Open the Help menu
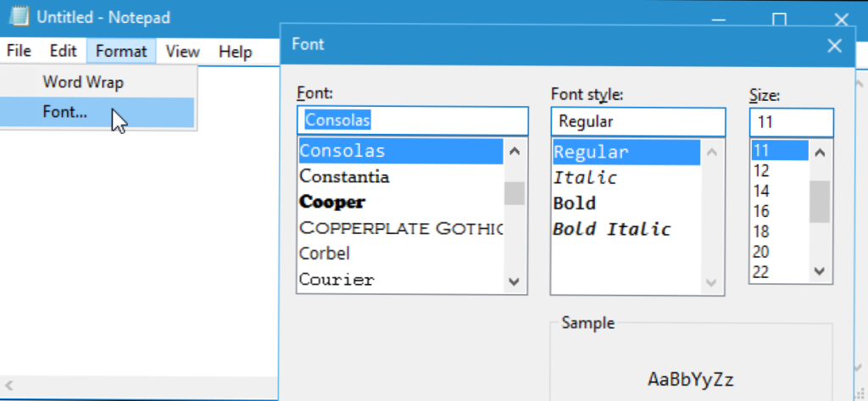The height and width of the screenshot is (401, 868). tap(235, 52)
